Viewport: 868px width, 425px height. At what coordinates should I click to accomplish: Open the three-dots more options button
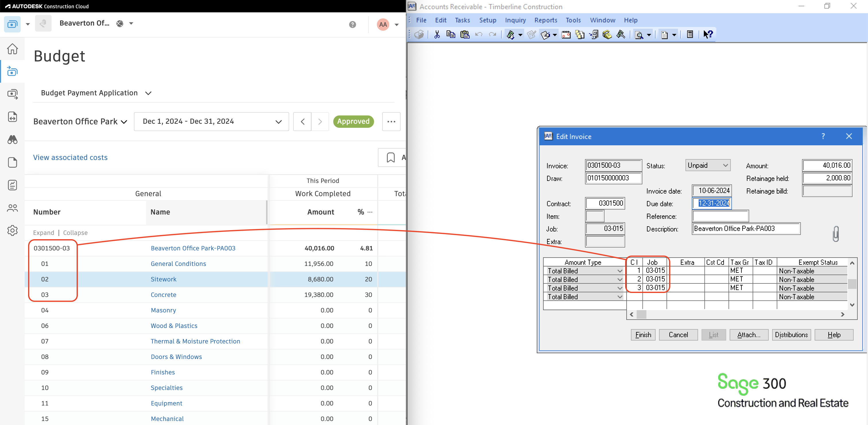391,122
